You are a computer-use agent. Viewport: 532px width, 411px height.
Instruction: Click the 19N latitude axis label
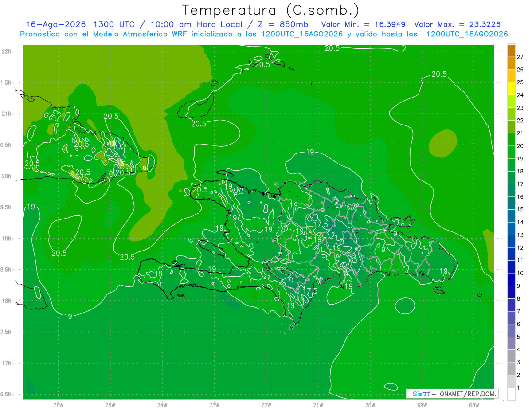7,239
